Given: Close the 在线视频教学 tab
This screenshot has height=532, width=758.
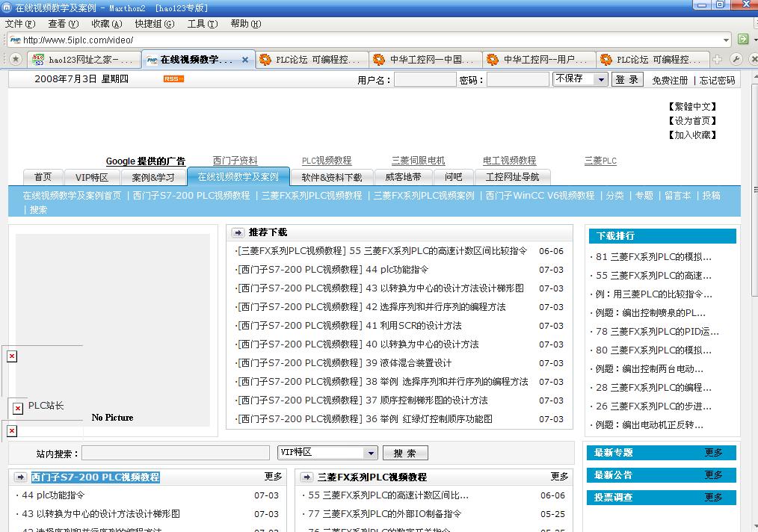Looking at the screenshot, I should pos(245,60).
